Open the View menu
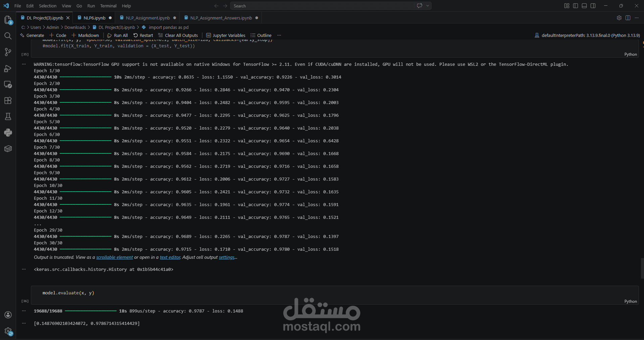This screenshot has height=340, width=644. pos(66,6)
